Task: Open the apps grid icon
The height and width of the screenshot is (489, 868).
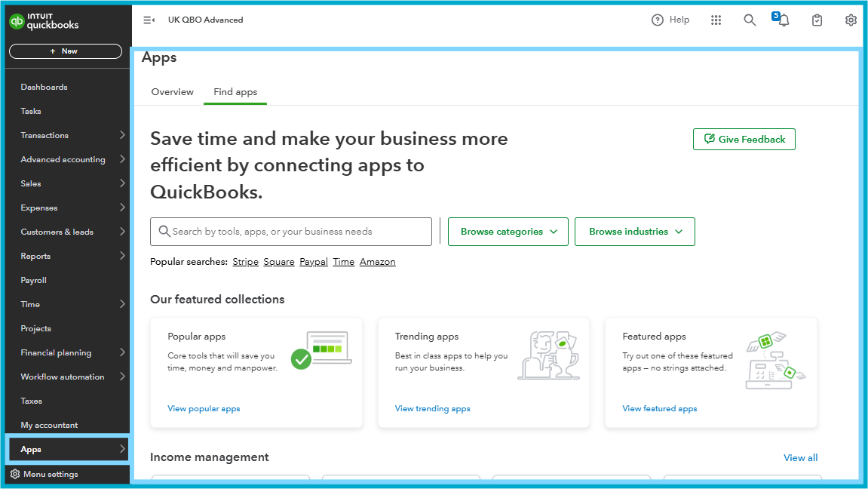Action: pos(716,20)
